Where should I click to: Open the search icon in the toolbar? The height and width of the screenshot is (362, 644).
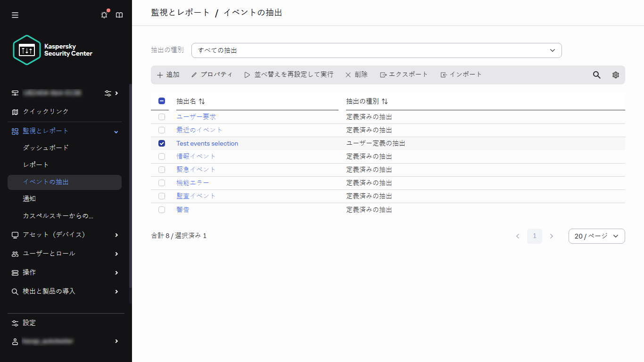click(596, 74)
